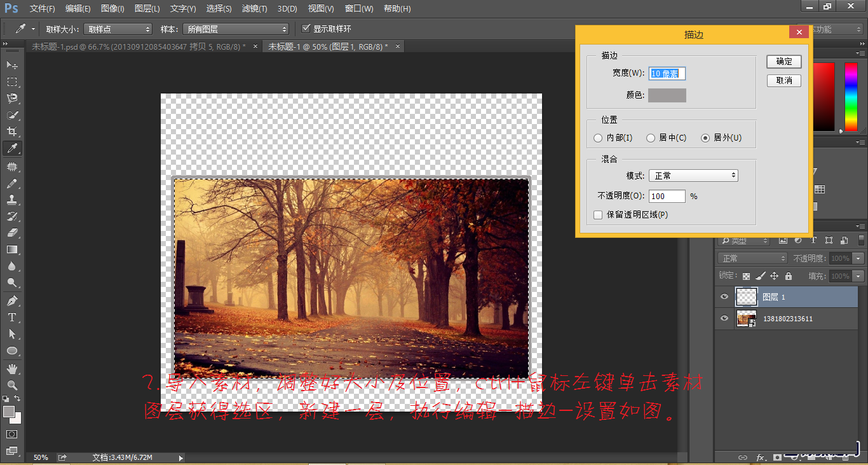
Task: Select the Quick Selection tool
Action: [x=12, y=115]
